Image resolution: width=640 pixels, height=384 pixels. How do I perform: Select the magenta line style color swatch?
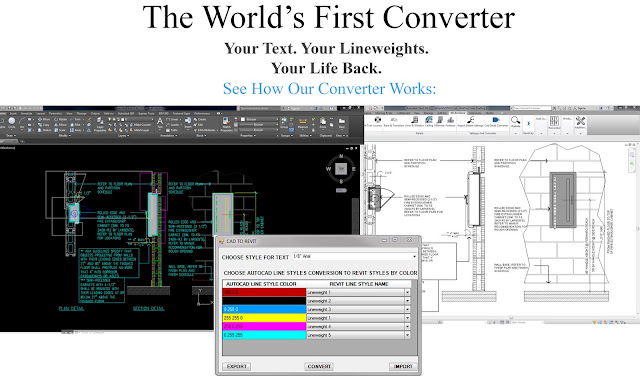coord(264,326)
